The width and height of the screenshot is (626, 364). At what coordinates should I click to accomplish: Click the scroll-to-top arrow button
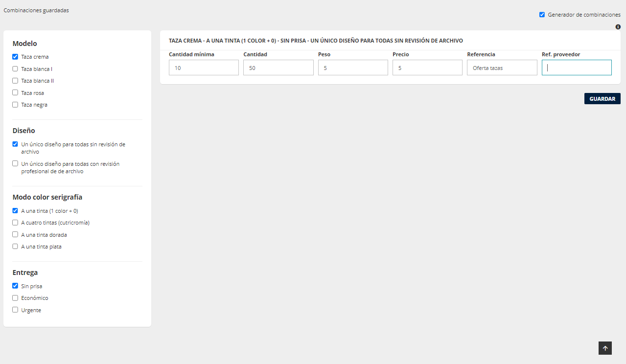pyautogui.click(x=605, y=348)
